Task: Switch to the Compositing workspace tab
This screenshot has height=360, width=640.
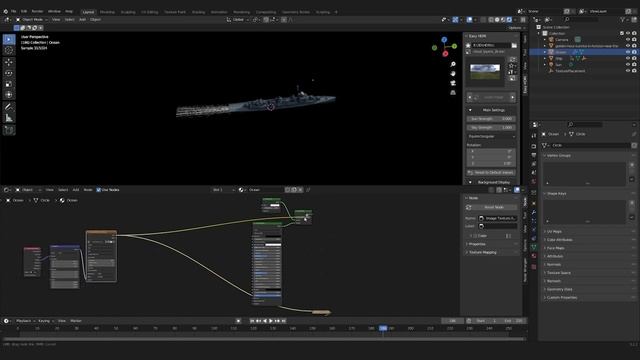Action: click(266, 12)
